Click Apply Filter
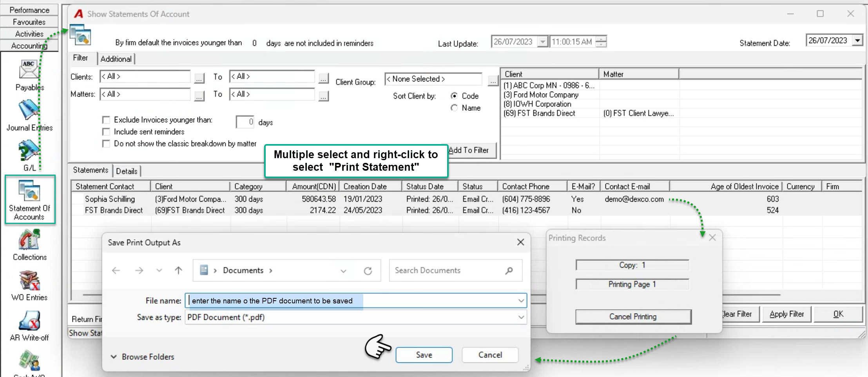This screenshot has height=377, width=868. click(x=786, y=314)
